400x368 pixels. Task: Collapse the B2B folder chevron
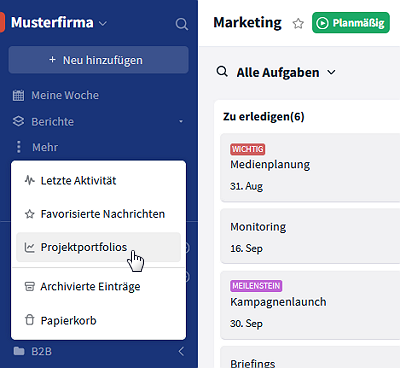(x=181, y=351)
